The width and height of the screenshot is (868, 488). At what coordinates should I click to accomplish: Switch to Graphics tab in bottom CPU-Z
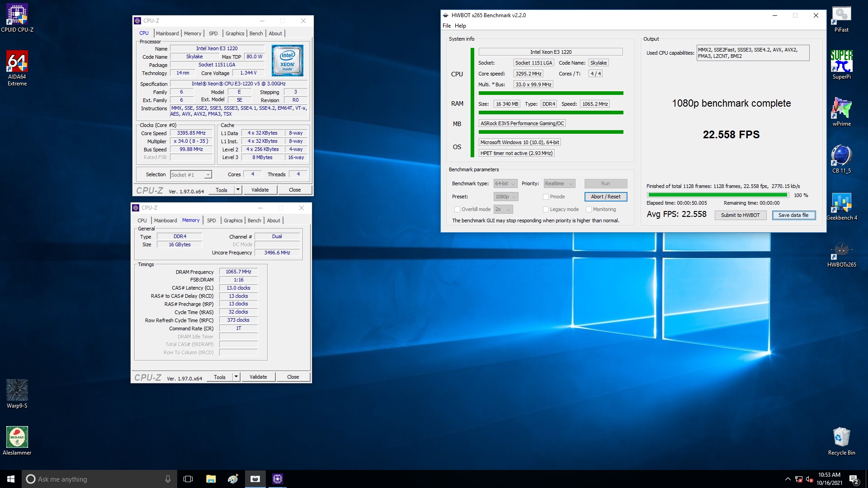tap(233, 221)
